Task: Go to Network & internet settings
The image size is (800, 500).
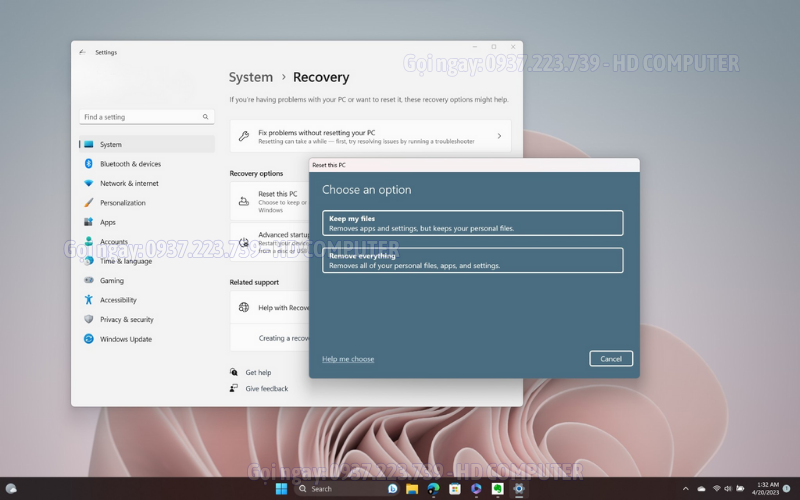Action: [x=129, y=183]
